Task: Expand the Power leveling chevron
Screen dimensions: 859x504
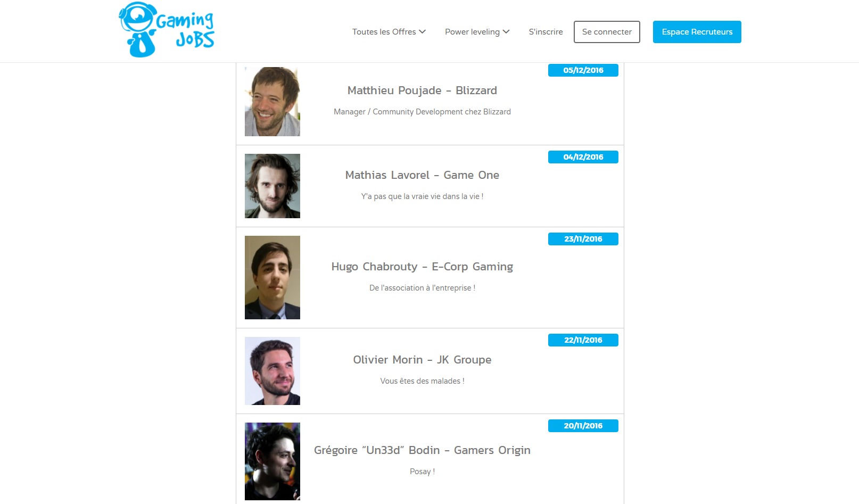Action: (x=506, y=32)
